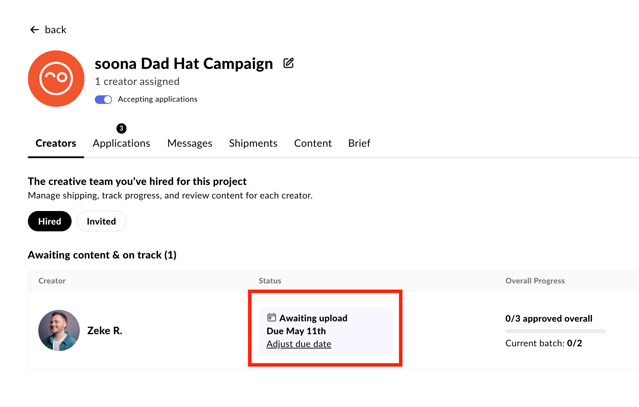Open the Creators tab
Viewport: 639px width, 407px height.
point(56,143)
